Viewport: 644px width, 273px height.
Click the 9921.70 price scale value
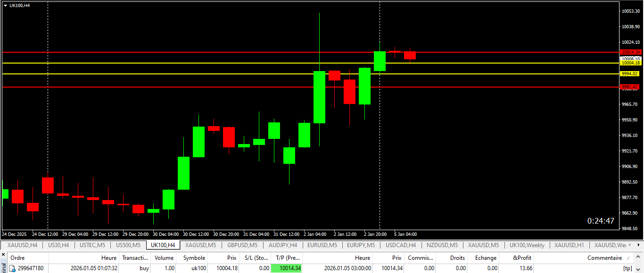[630, 151]
